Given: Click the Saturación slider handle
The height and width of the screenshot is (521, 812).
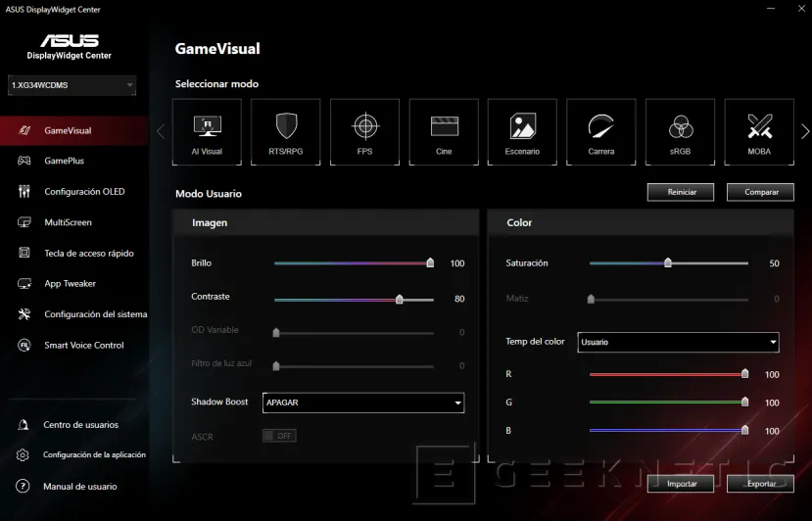Looking at the screenshot, I should 668,262.
